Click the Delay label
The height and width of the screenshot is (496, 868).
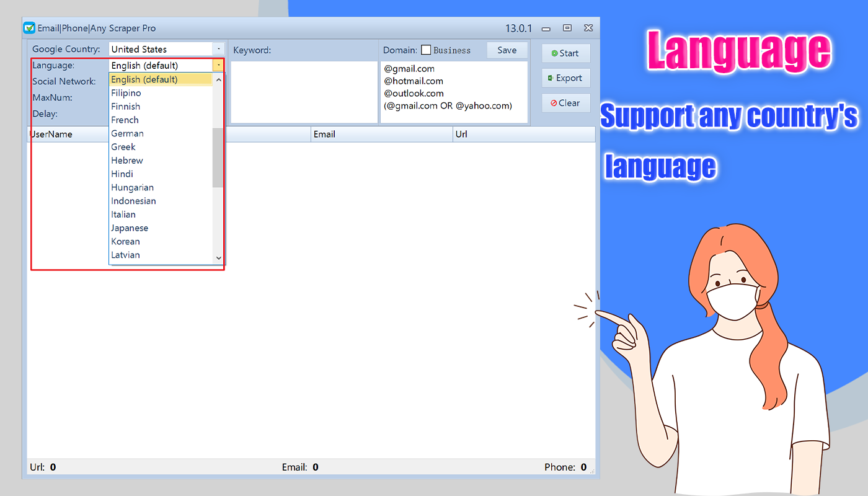click(45, 113)
